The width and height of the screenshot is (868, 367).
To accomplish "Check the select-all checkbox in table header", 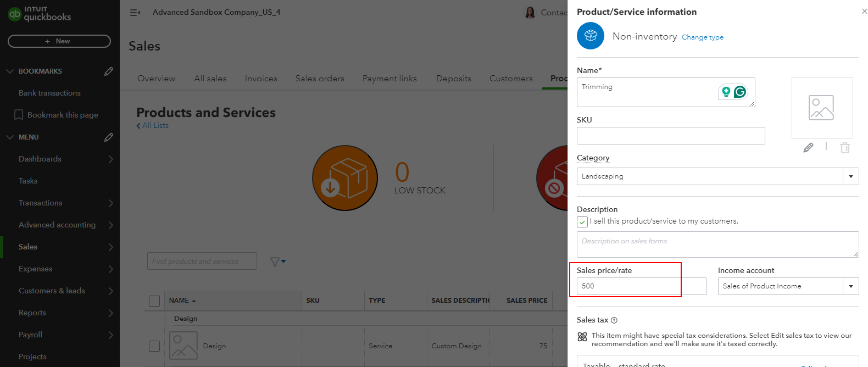I will click(x=154, y=301).
